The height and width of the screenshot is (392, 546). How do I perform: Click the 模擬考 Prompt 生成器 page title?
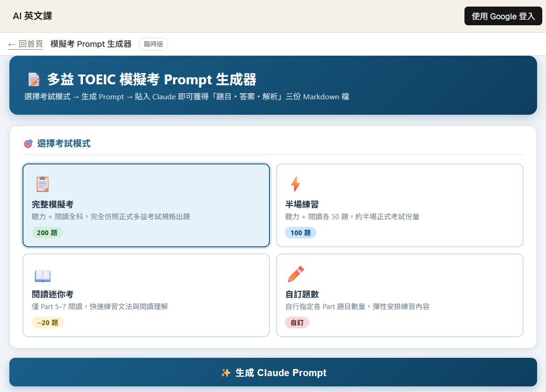click(91, 44)
